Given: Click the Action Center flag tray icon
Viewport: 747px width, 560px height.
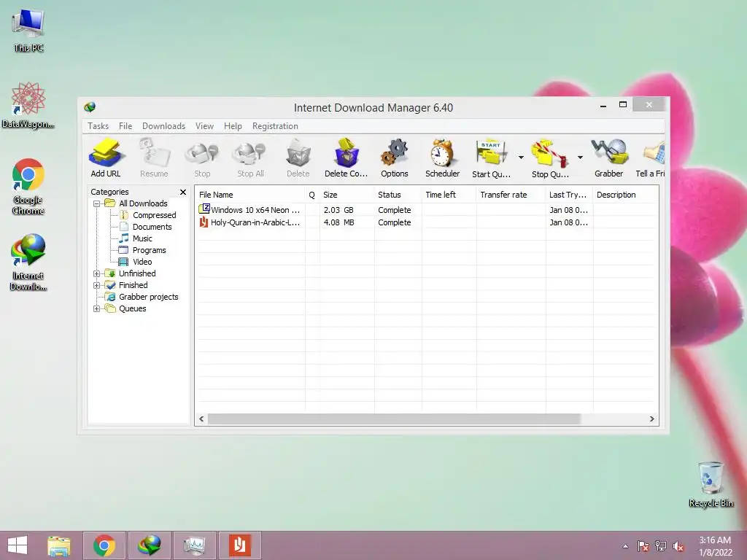Looking at the screenshot, I should click(x=643, y=546).
